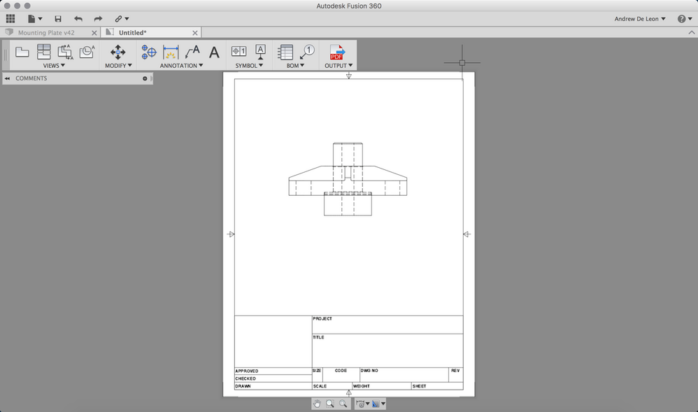Switch to the Mounting Plate v42 tab
This screenshot has height=412, width=698.
50,32
